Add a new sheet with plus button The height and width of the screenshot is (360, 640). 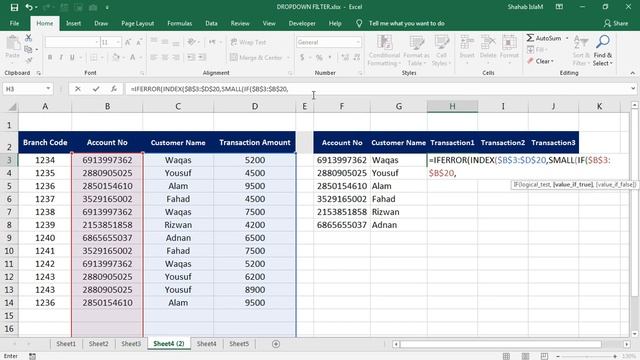pyautogui.click(x=276, y=344)
